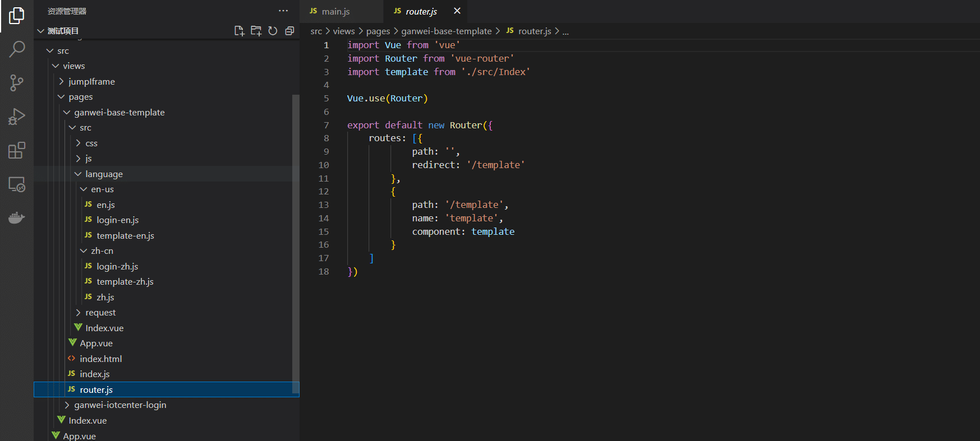The width and height of the screenshot is (980, 441).
Task: Close the router.js editor tab
Action: click(457, 11)
